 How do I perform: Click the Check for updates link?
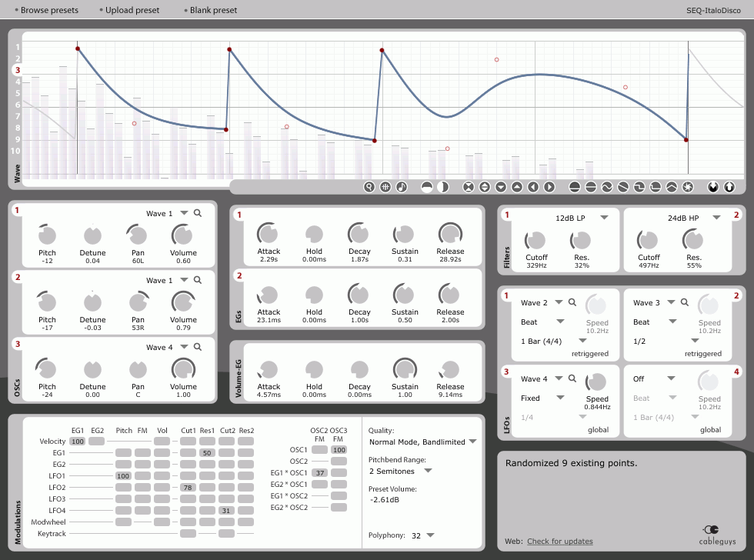pos(560,542)
